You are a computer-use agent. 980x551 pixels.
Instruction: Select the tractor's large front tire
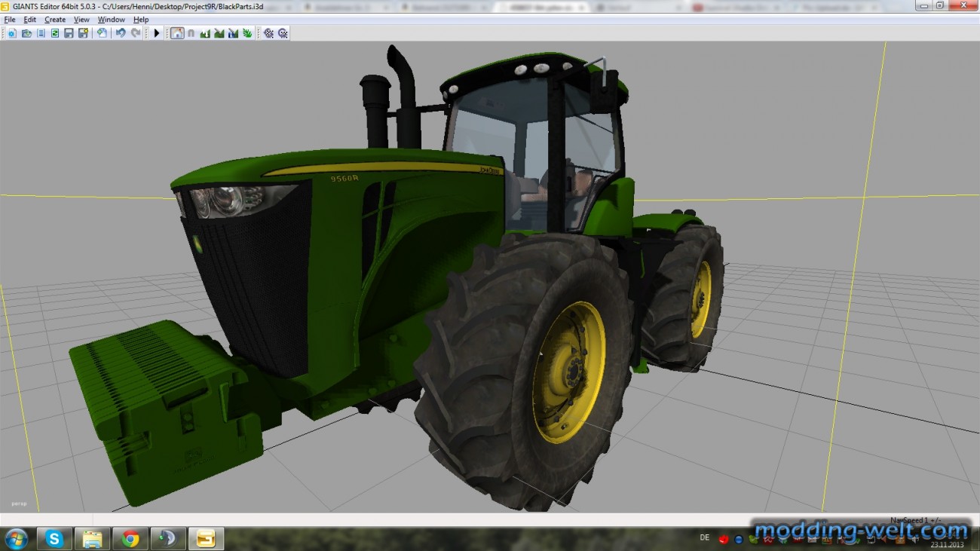525,371
